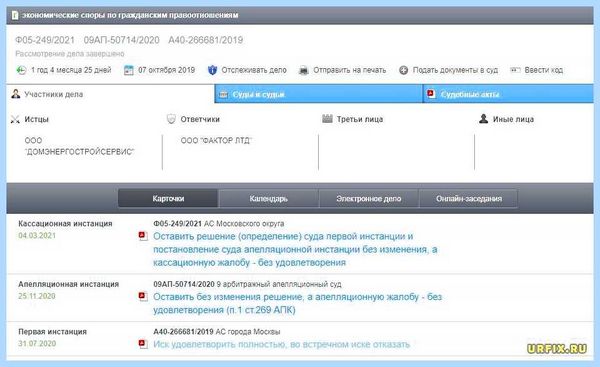Click the PDF icon on Судебные акты tab

tap(431, 94)
